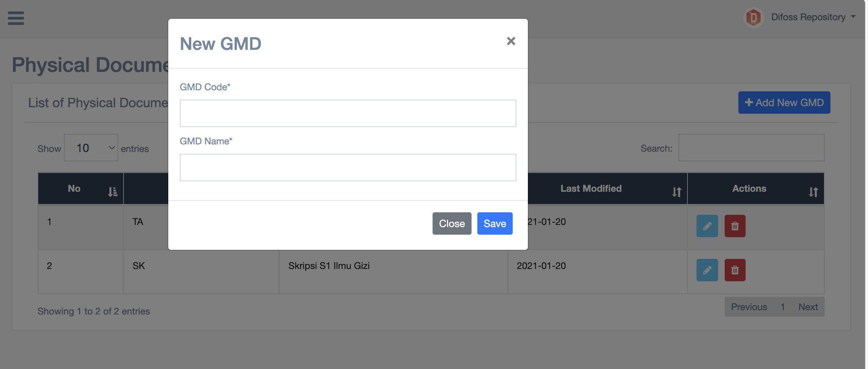Go to the Next pagination page
868x369 pixels.
tap(808, 307)
